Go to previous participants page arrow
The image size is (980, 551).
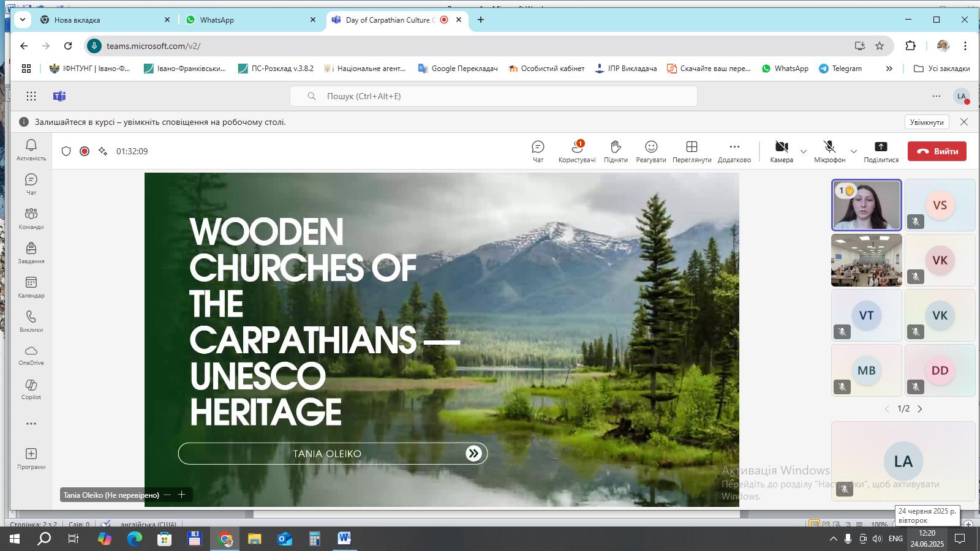[887, 409]
